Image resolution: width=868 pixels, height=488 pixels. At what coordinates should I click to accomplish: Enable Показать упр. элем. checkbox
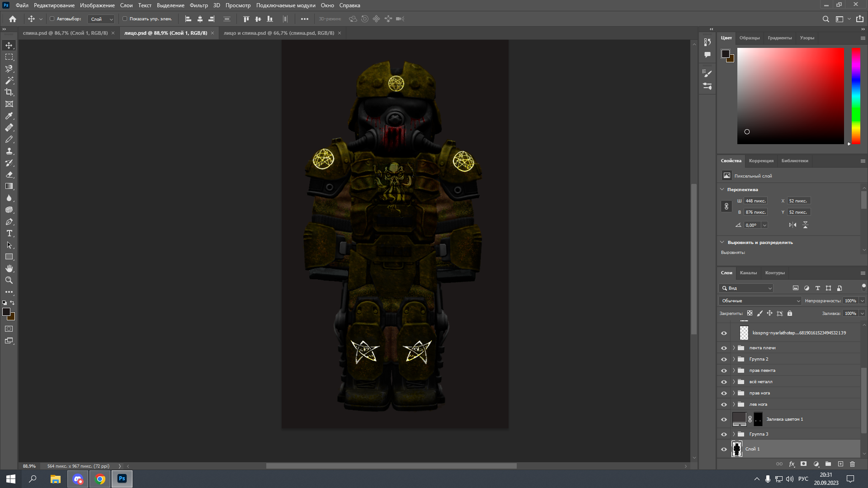coord(125,19)
